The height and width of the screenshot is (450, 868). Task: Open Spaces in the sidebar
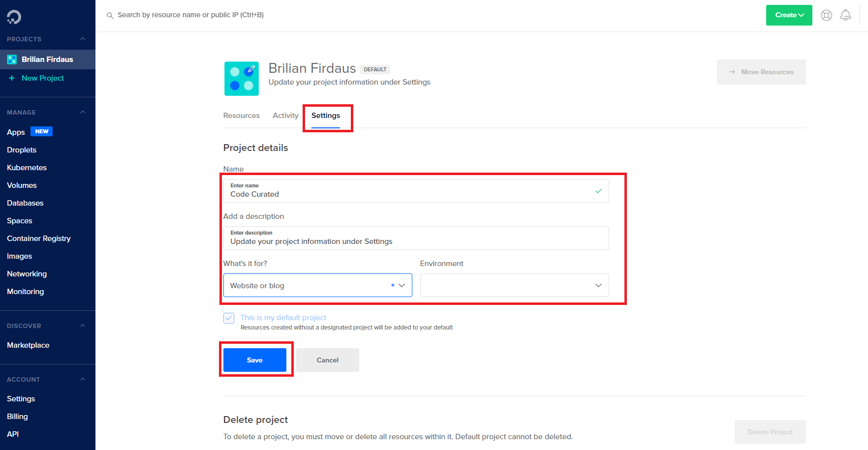click(x=20, y=221)
